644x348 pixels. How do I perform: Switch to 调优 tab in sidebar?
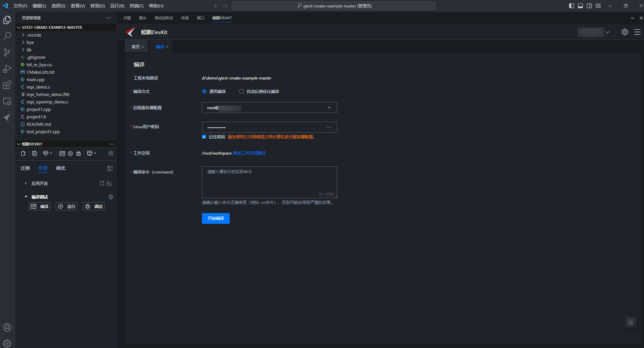(61, 168)
